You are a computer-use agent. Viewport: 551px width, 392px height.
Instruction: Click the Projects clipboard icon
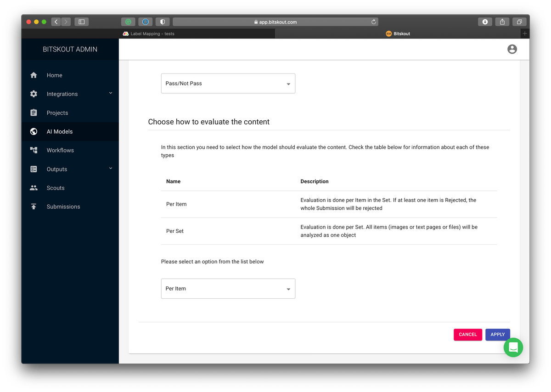(34, 113)
